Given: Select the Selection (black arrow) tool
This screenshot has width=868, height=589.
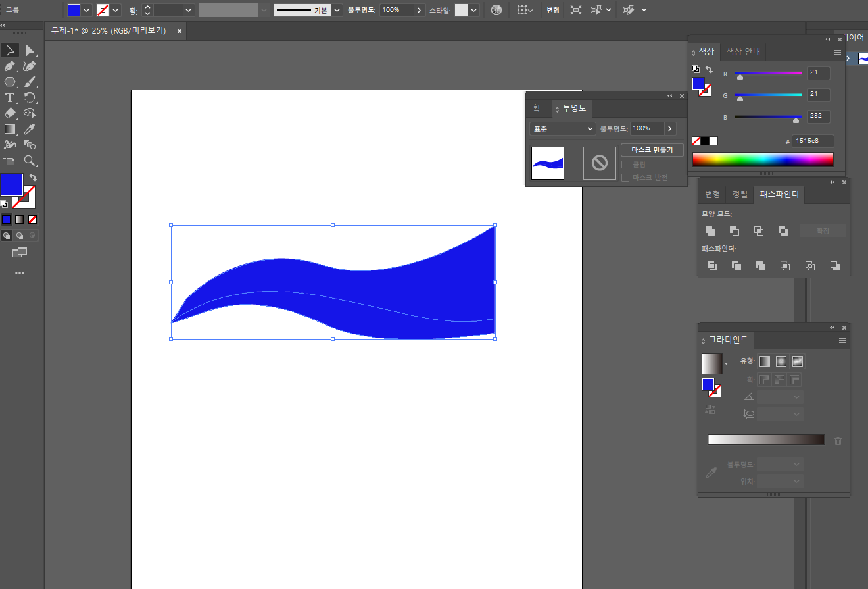Looking at the screenshot, I should click(x=10, y=50).
